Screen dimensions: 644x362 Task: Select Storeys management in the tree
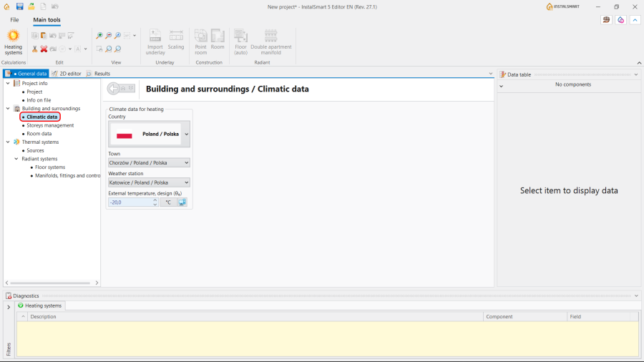point(50,126)
